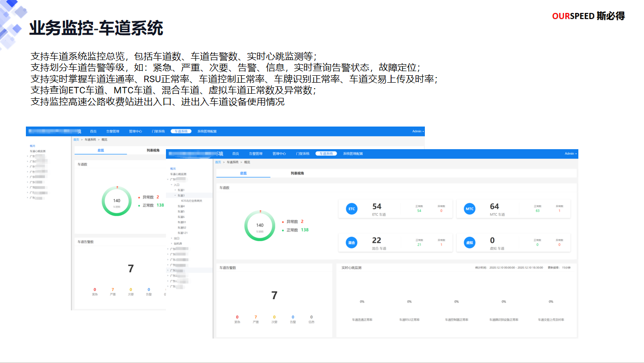Expand the 站机房 tree node
Image resolution: width=644 pixels, height=363 pixels.
coord(172,243)
